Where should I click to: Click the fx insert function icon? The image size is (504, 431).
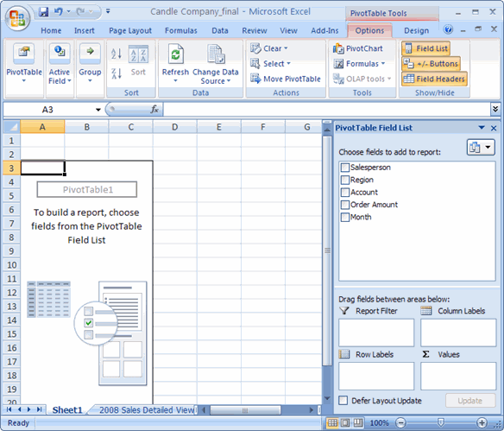coord(154,110)
